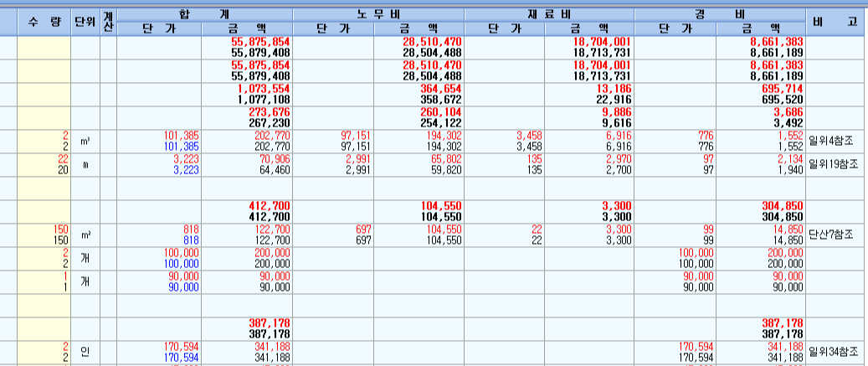Select the remark 단산7참조
The image size is (868, 366).
(x=833, y=235)
